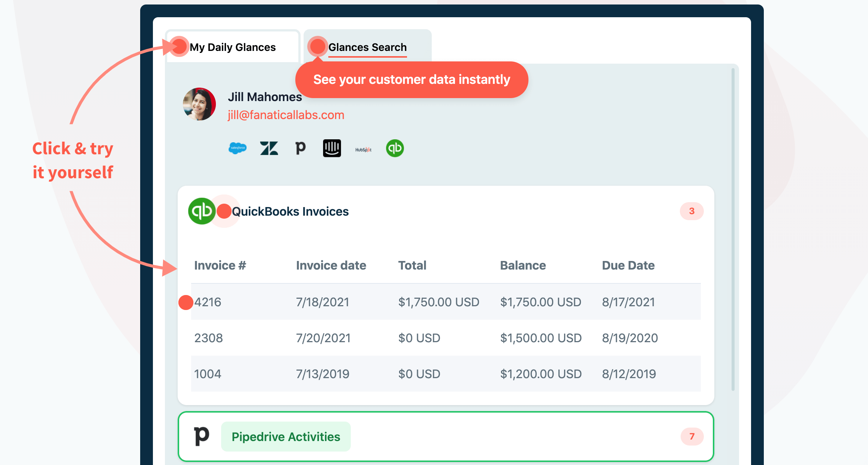This screenshot has width=868, height=465.
Task: Select the small QuickBooks icon in the integrations row
Action: [x=395, y=148]
